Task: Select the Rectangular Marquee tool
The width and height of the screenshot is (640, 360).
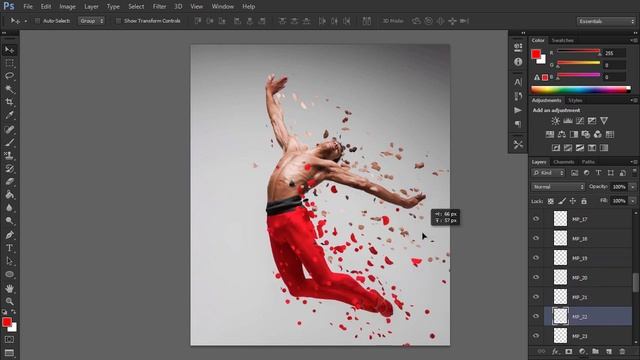Action: click(9, 63)
